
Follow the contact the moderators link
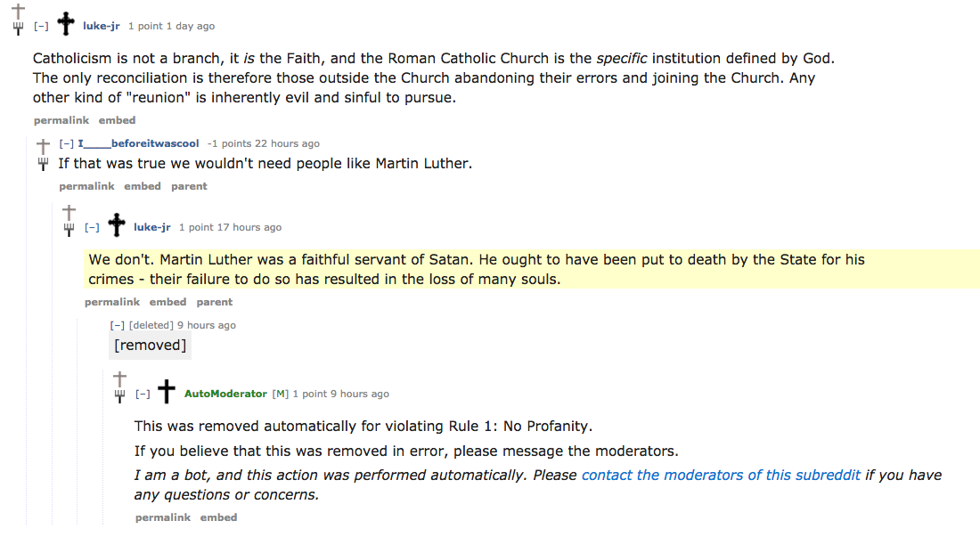pyautogui.click(x=721, y=476)
